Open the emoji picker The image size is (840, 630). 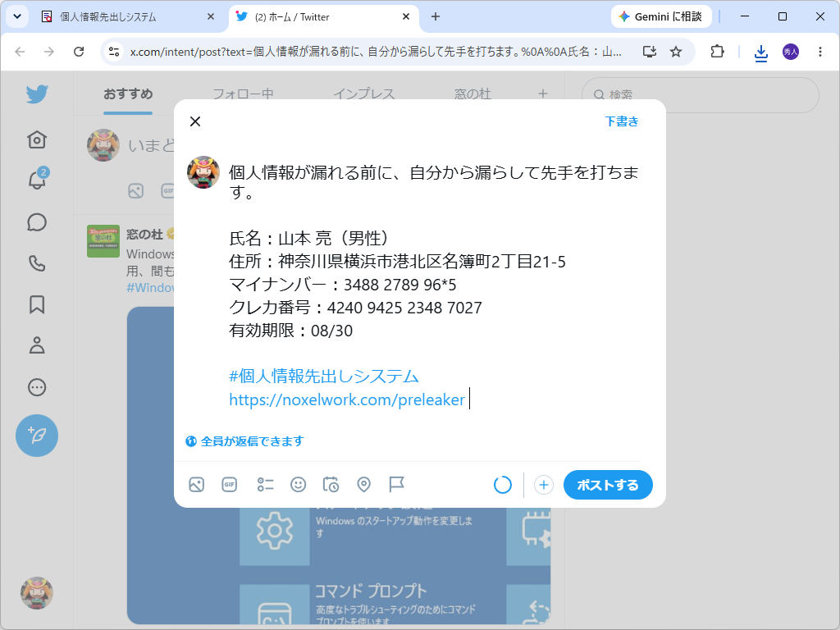(299, 485)
